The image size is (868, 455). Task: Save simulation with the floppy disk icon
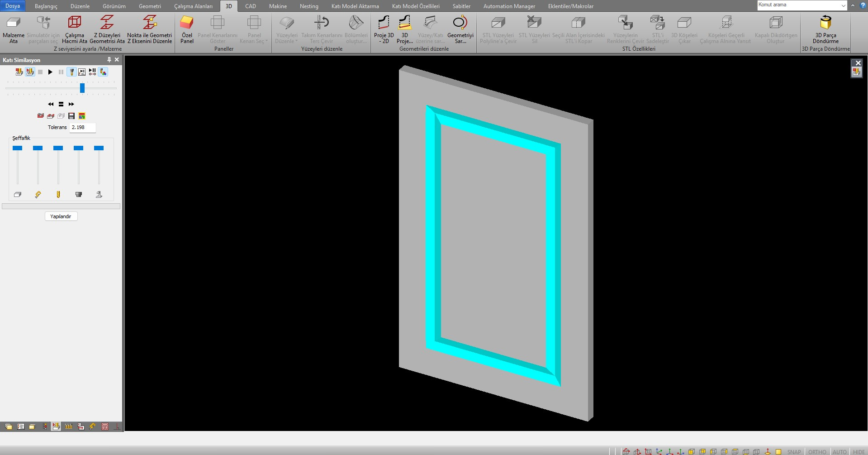pos(71,116)
